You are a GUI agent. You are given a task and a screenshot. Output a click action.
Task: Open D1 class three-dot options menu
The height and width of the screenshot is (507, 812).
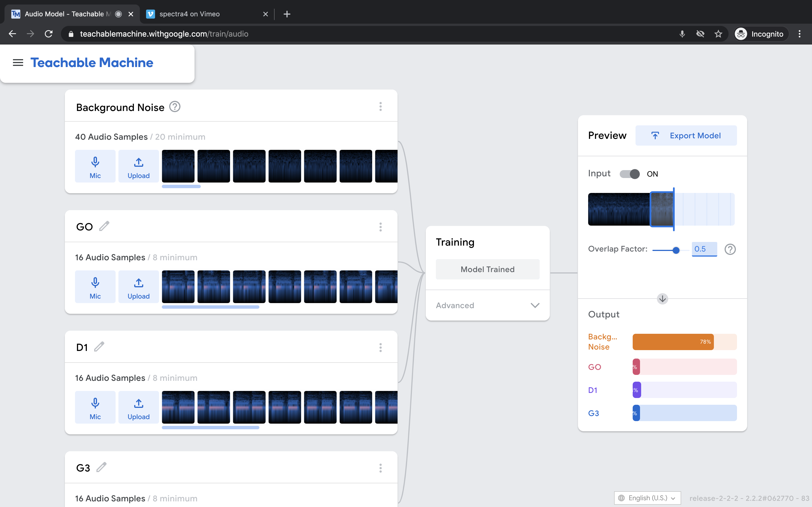coord(381,347)
